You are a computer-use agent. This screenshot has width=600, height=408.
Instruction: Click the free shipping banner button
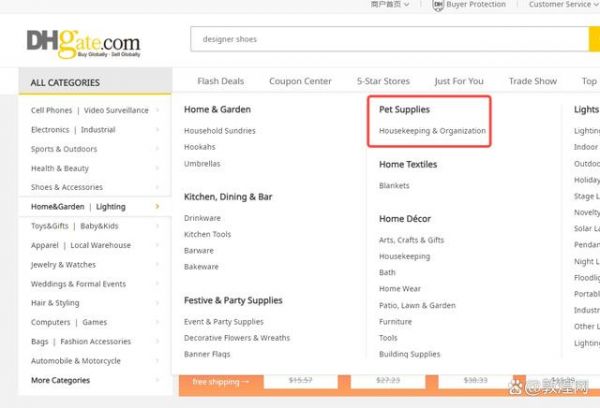[x=221, y=382]
